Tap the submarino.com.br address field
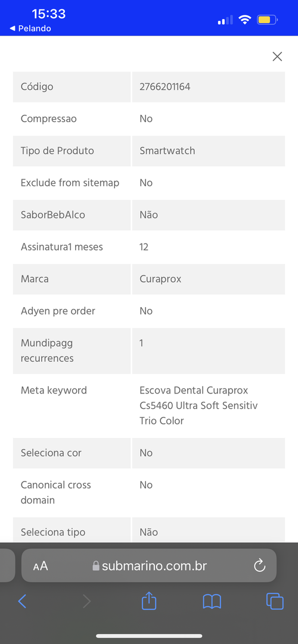This screenshot has height=644, width=298. (x=149, y=565)
